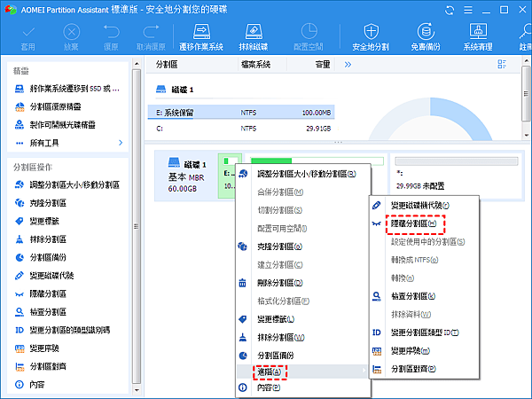Click 變更分割區的類型識別碼 in sidebar
Screen dimensions: 532x399
tap(62, 330)
